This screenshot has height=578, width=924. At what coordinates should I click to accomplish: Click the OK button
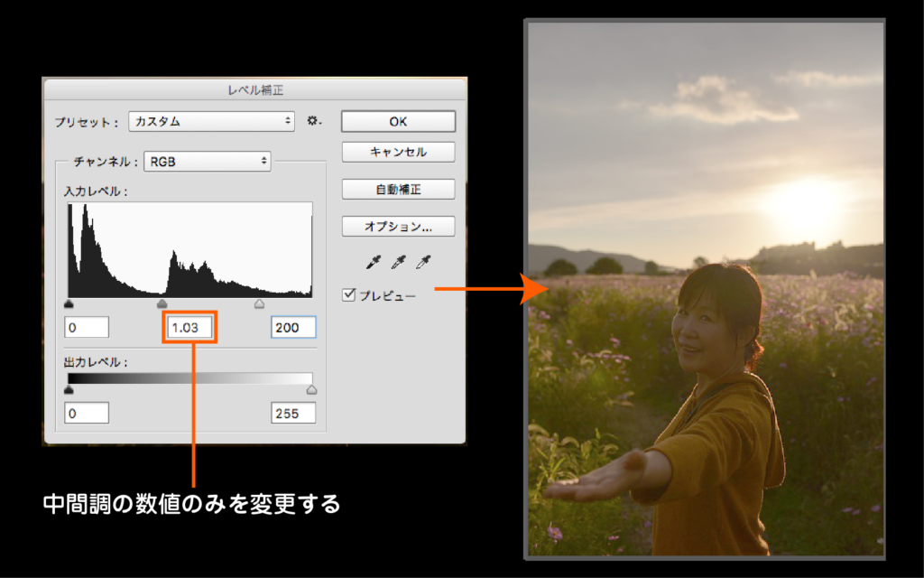click(397, 121)
